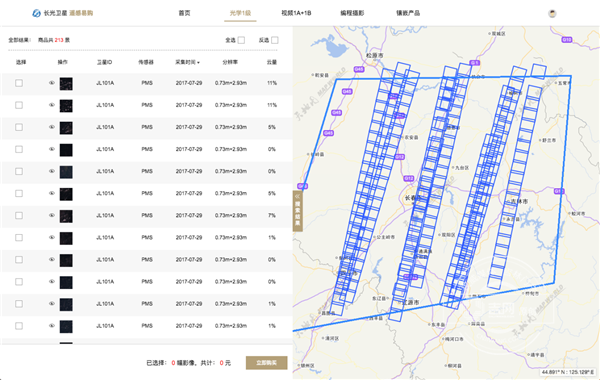Image resolution: width=600 pixels, height=380 pixels.
Task: Click eye icon on eighth result row
Action: pos(52,237)
